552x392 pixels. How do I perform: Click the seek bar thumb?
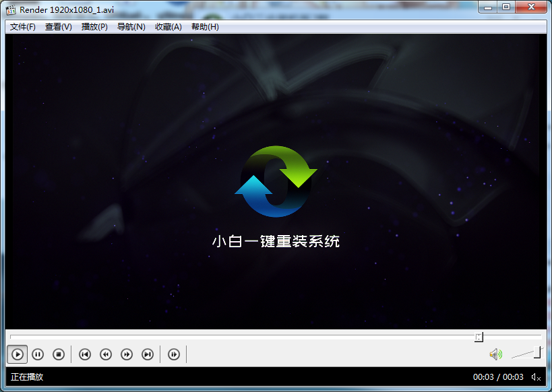click(x=479, y=337)
